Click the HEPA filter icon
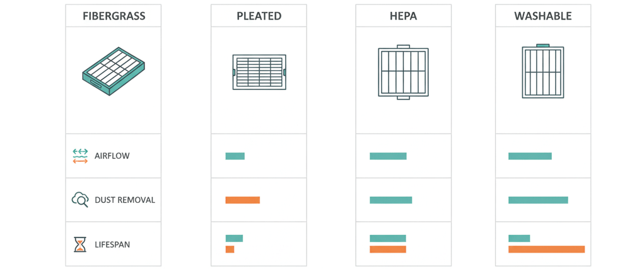This screenshot has width=644, height=269. point(403,72)
